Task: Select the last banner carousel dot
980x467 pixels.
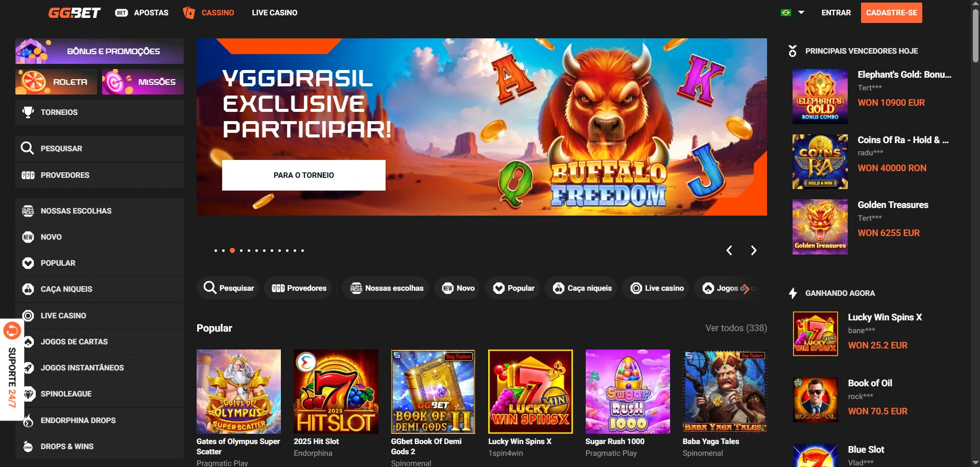Action: click(x=302, y=250)
